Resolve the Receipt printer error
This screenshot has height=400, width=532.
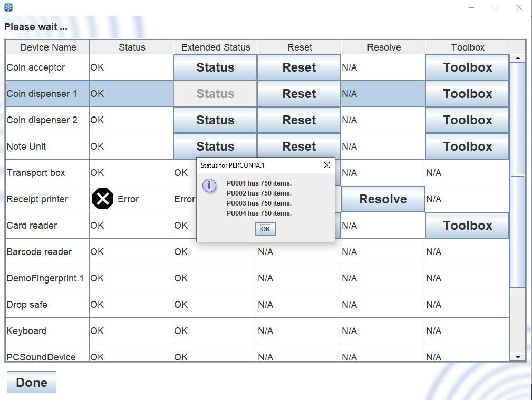click(x=383, y=199)
